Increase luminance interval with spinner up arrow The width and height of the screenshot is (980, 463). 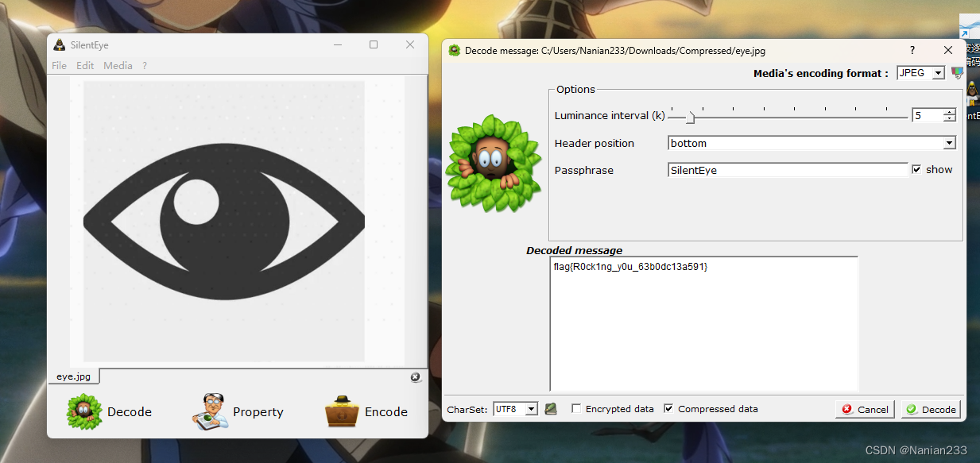[949, 112]
